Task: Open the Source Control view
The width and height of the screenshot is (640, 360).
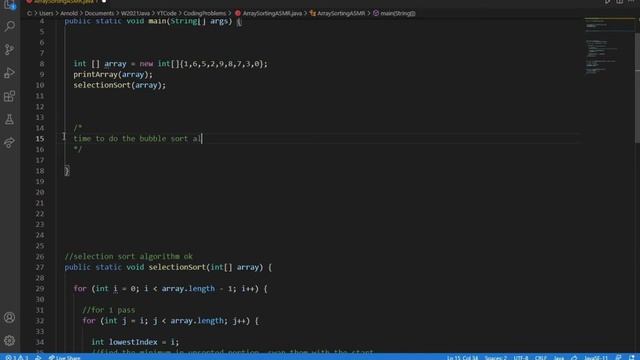Action: pos(9,49)
